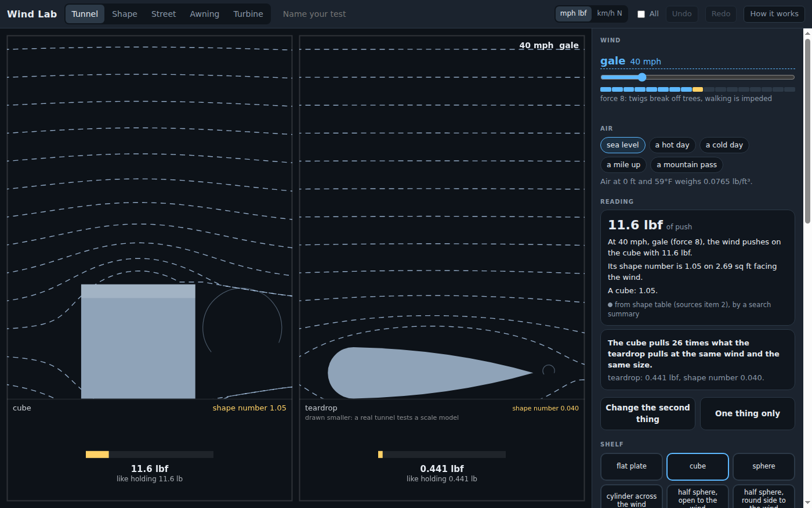
Task: Click the '40 mph gale' tunnel label
Action: click(x=549, y=45)
